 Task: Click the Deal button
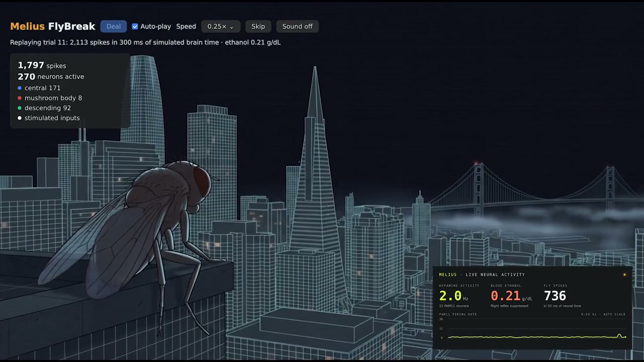113,27
